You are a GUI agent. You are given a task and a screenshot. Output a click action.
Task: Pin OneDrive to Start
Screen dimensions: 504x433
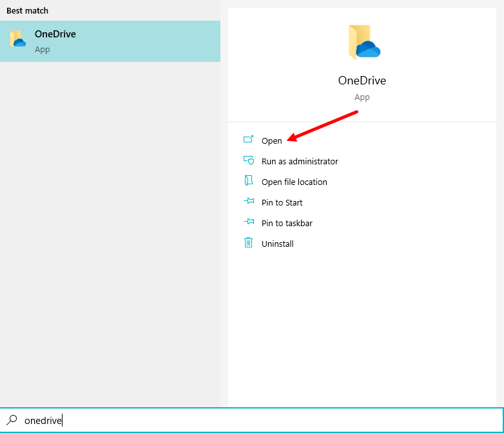click(x=282, y=202)
